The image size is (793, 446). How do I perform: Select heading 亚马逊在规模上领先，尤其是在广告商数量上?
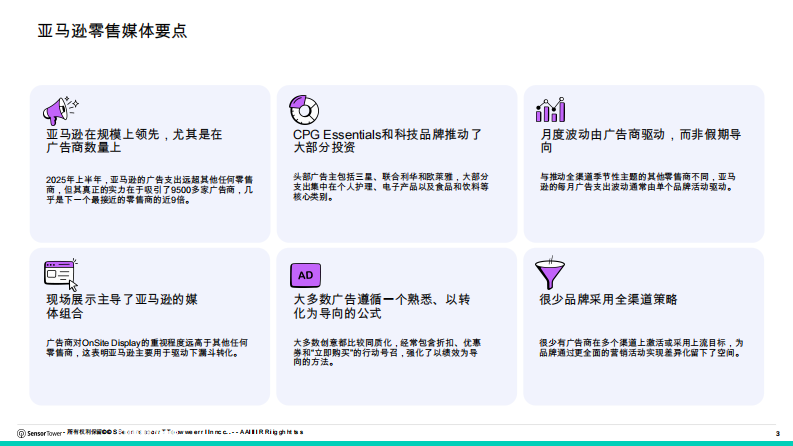click(134, 141)
